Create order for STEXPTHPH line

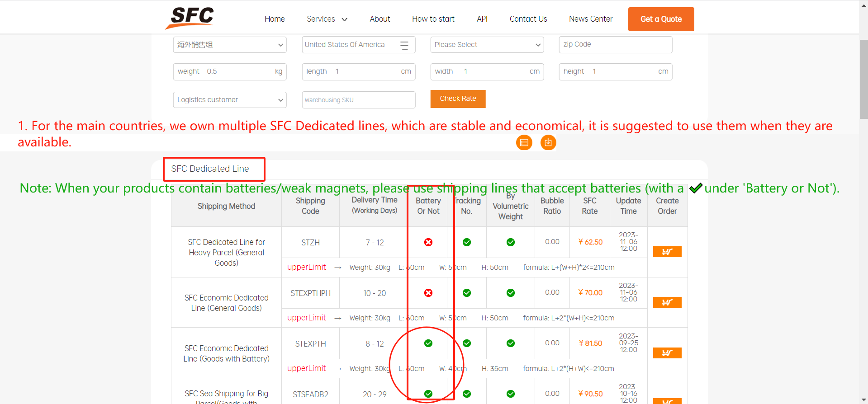(x=667, y=302)
